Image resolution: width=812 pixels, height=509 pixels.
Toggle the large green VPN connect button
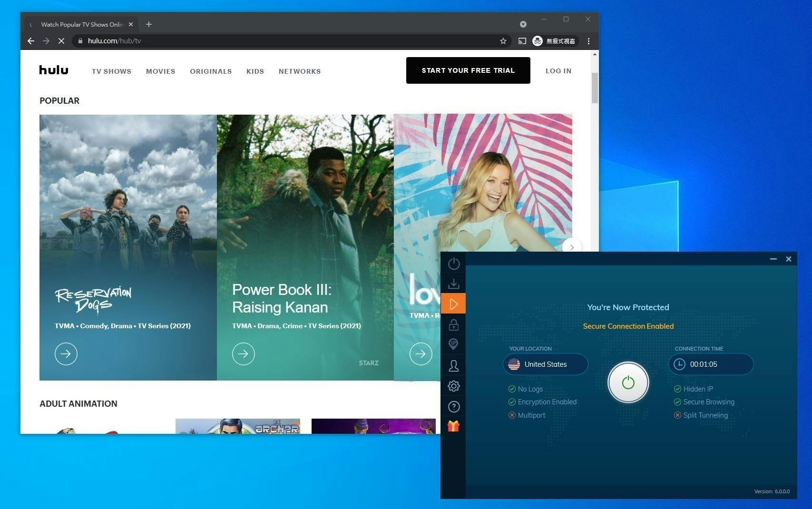pyautogui.click(x=628, y=382)
